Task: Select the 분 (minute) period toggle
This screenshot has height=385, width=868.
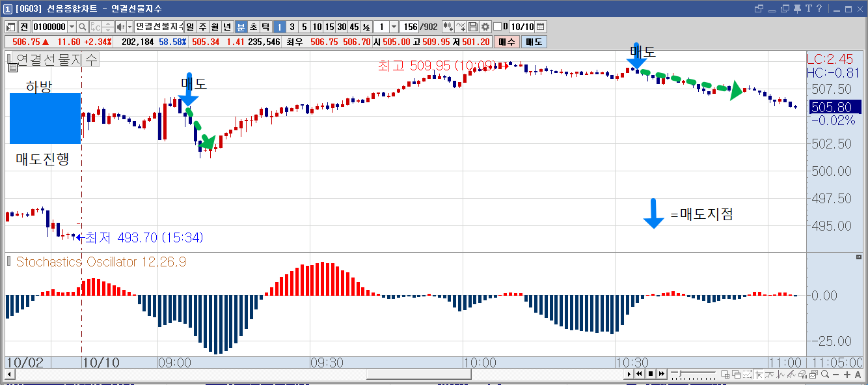Action: pyautogui.click(x=240, y=27)
